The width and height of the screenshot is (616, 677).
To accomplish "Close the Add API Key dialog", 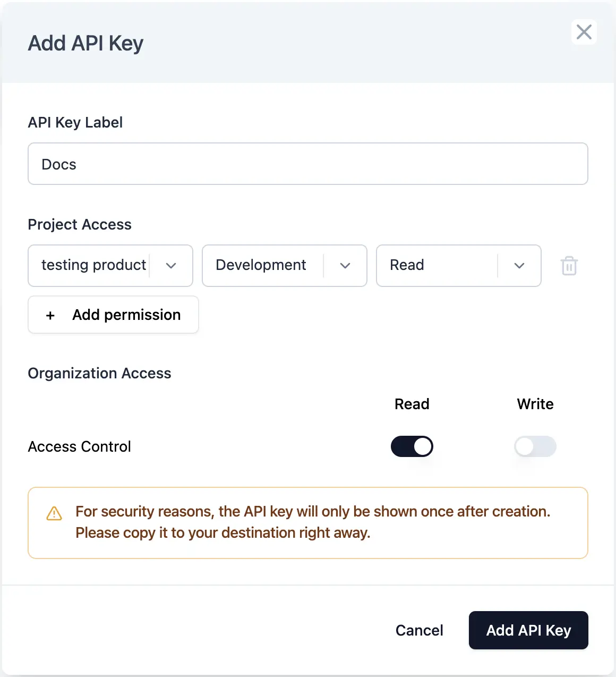I will (x=584, y=32).
